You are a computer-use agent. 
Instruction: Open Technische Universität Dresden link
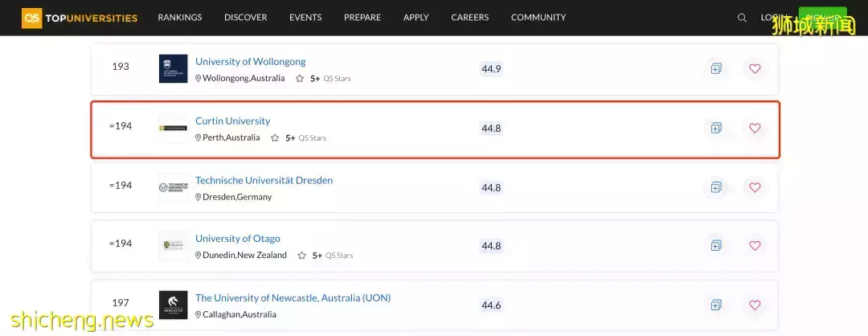click(264, 180)
